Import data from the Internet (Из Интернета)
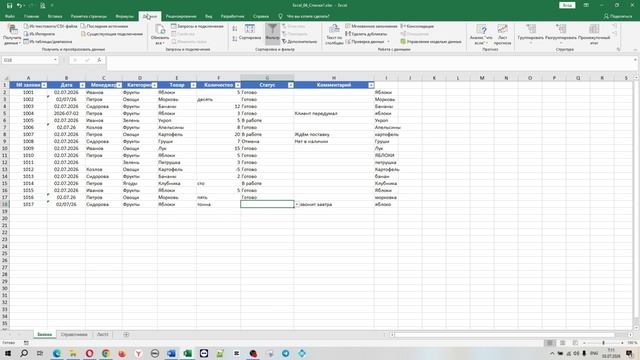The image size is (640, 360). [39, 34]
